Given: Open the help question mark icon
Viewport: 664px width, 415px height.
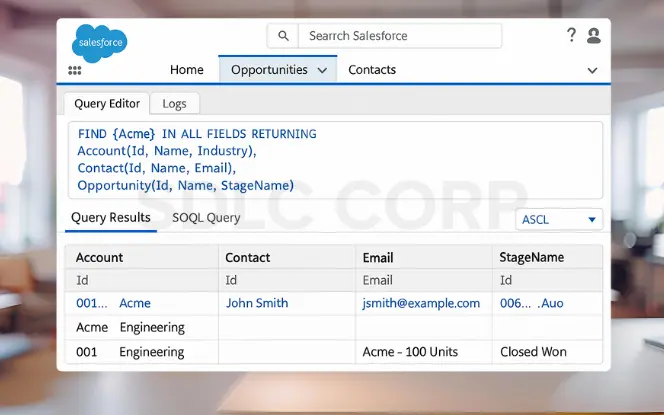Looking at the screenshot, I should click(x=571, y=35).
